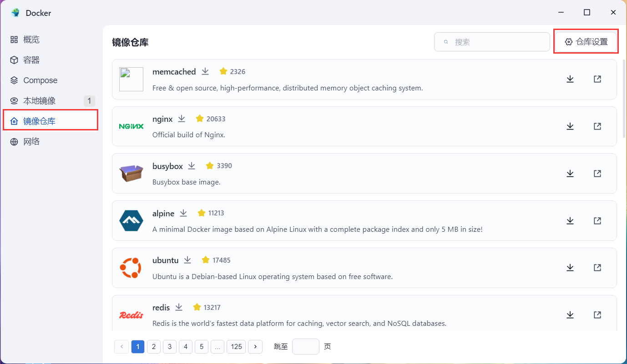This screenshot has height=364, width=627.
Task: Open the 概览 overview sidebar icon
Action: click(14, 39)
